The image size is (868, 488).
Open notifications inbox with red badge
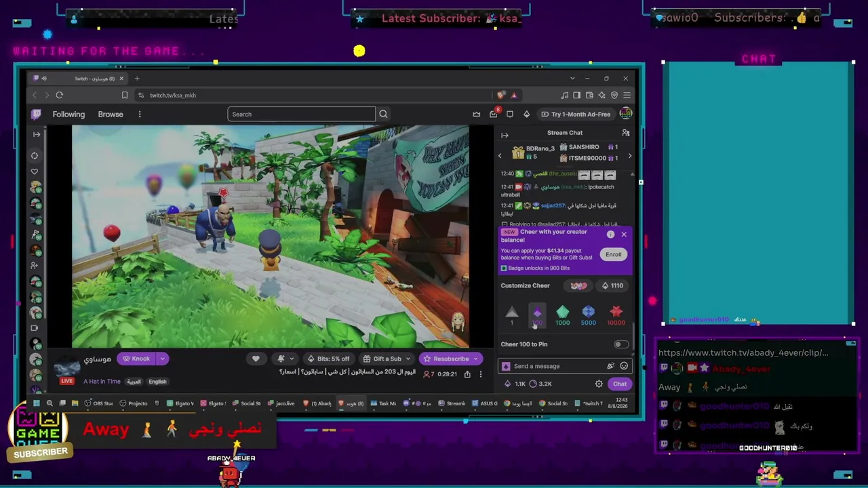(494, 114)
